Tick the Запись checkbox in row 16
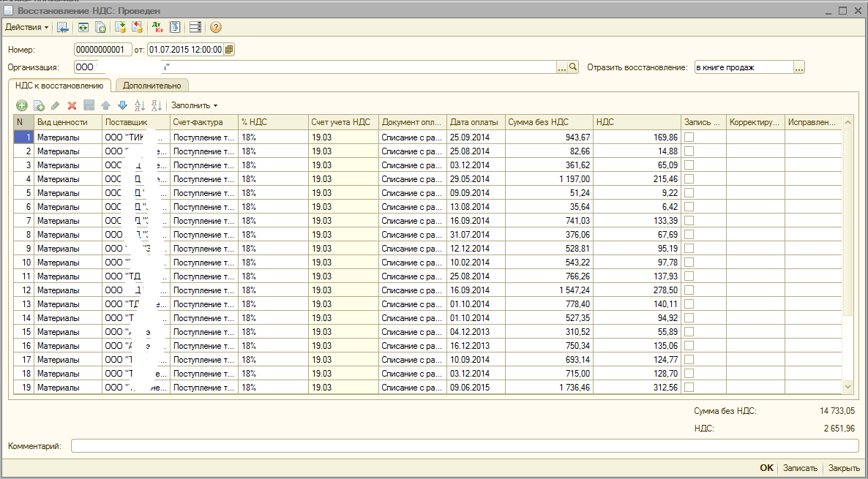The image size is (868, 479). coord(689,346)
